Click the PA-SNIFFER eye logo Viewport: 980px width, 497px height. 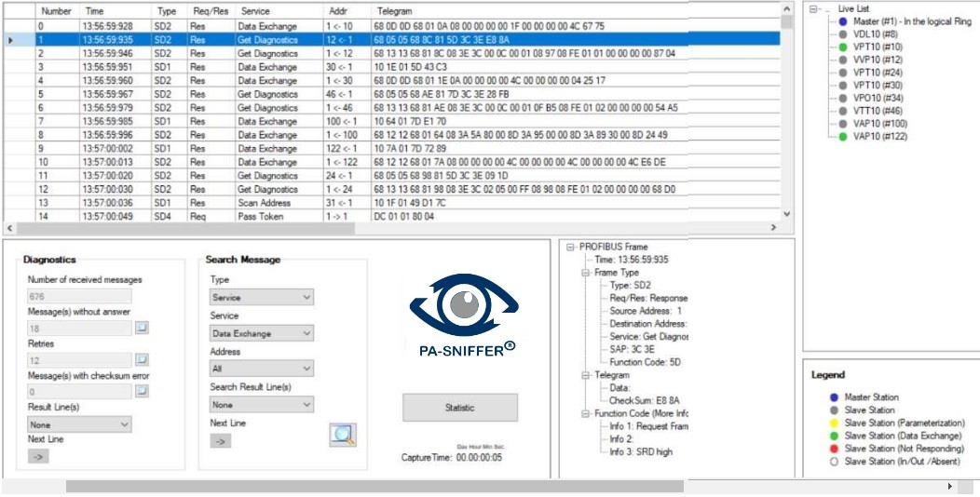pos(463,311)
